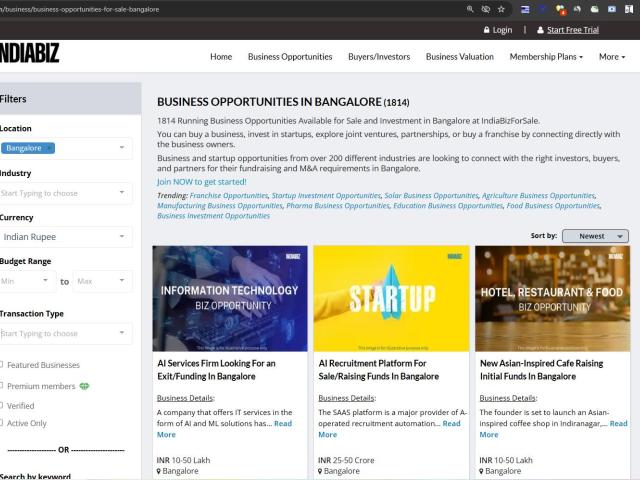Expand the More menu in navigation
This screenshot has width=640, height=480.
click(611, 57)
